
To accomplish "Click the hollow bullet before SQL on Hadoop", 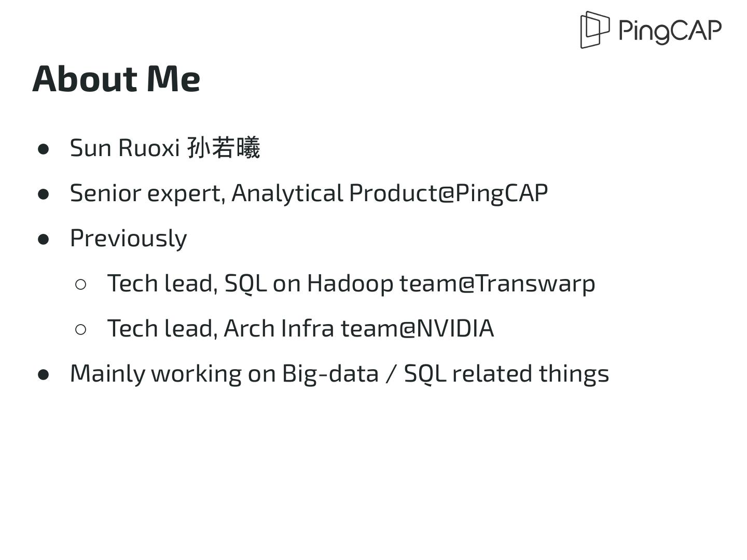I will [x=81, y=284].
